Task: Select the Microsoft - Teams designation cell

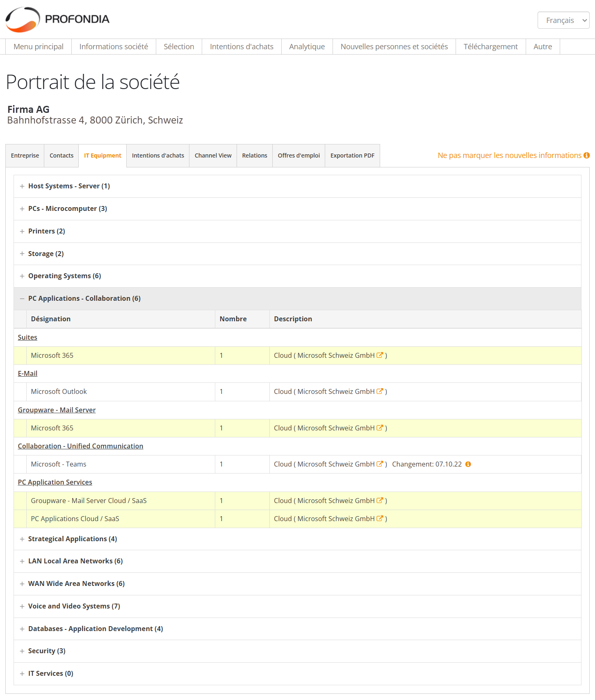Action: pyautogui.click(x=121, y=464)
